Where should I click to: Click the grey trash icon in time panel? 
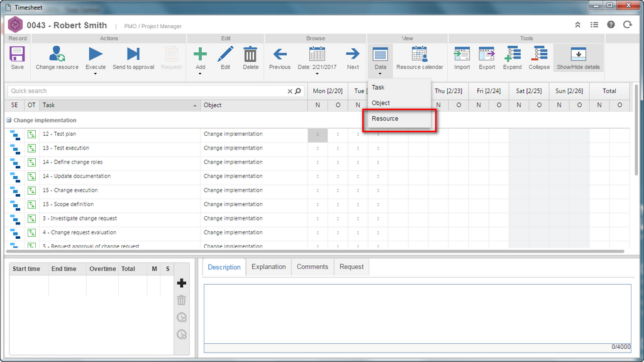(182, 300)
